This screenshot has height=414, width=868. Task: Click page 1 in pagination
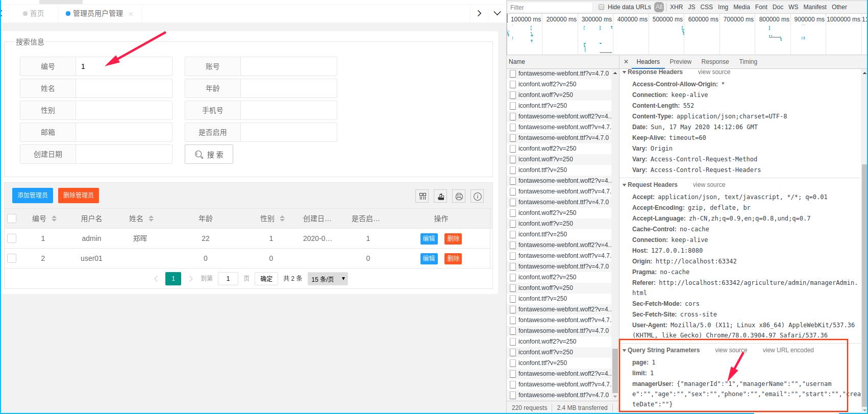coord(173,279)
